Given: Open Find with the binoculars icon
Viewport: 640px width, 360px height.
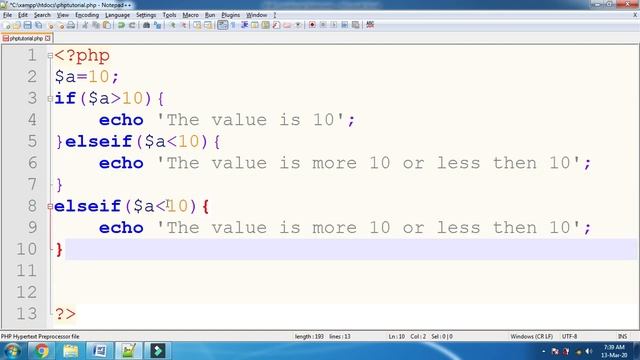Looking at the screenshot, I should [x=146, y=25].
